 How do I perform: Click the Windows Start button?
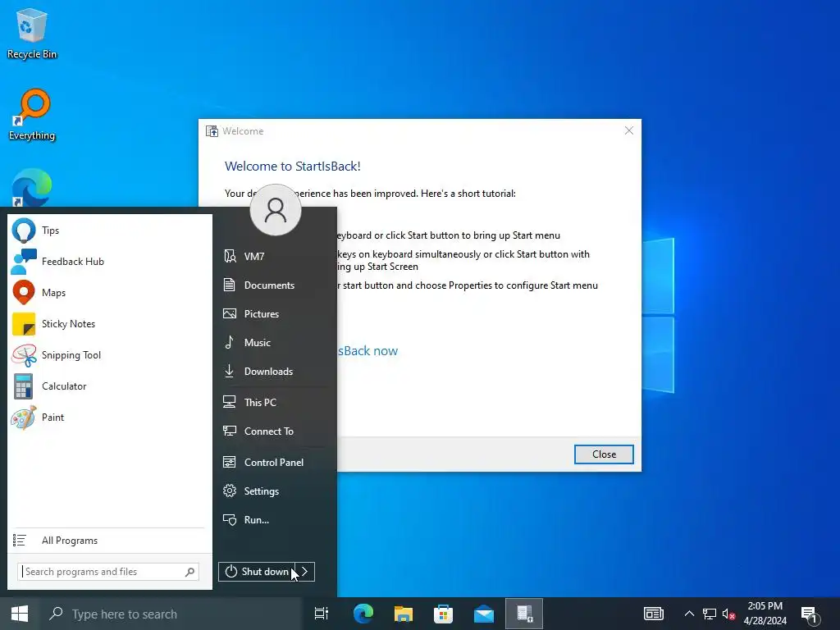point(20,614)
